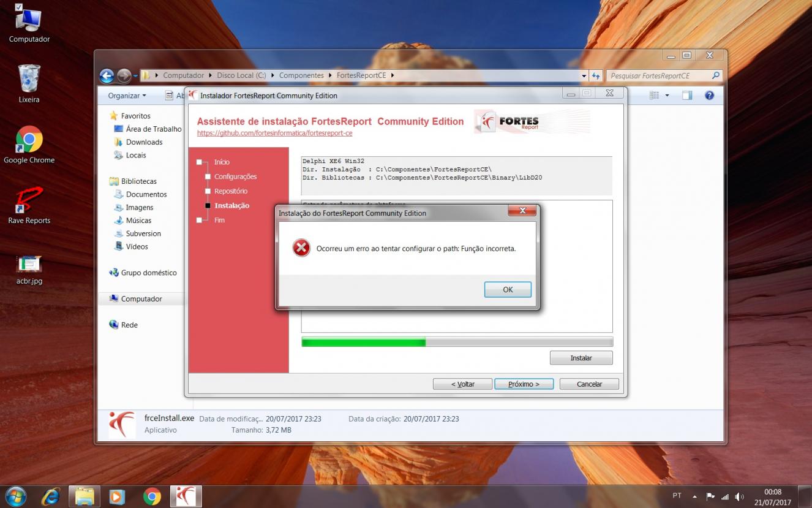The height and width of the screenshot is (508, 812).
Task: Open Explorer help question mark
Action: pos(710,96)
